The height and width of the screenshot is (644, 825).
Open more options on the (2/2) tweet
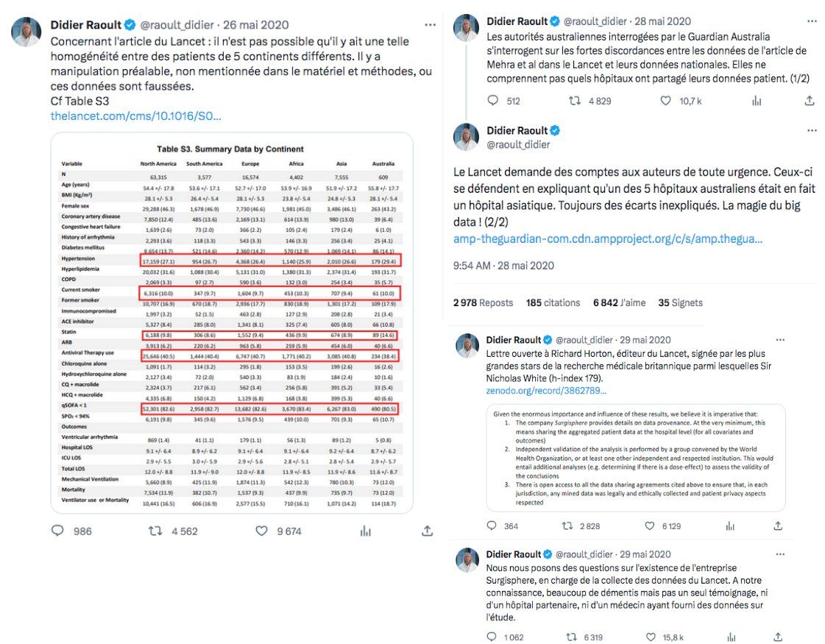point(812,130)
